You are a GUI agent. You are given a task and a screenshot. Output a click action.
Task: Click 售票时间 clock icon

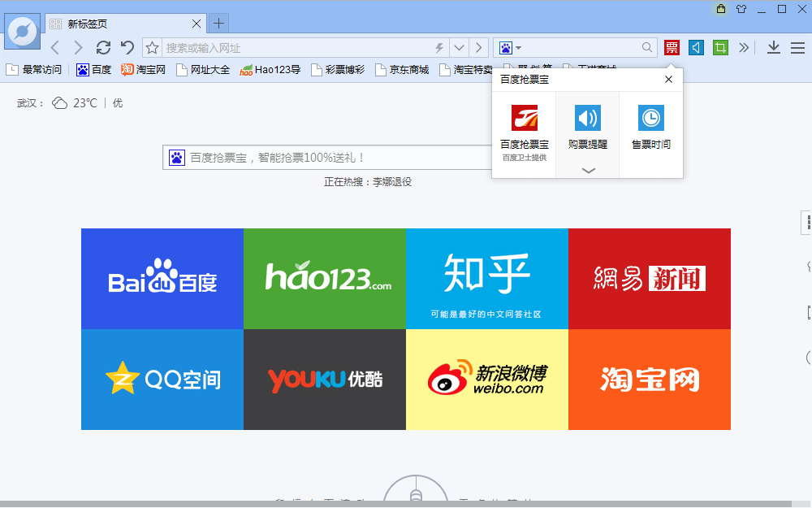coord(651,118)
